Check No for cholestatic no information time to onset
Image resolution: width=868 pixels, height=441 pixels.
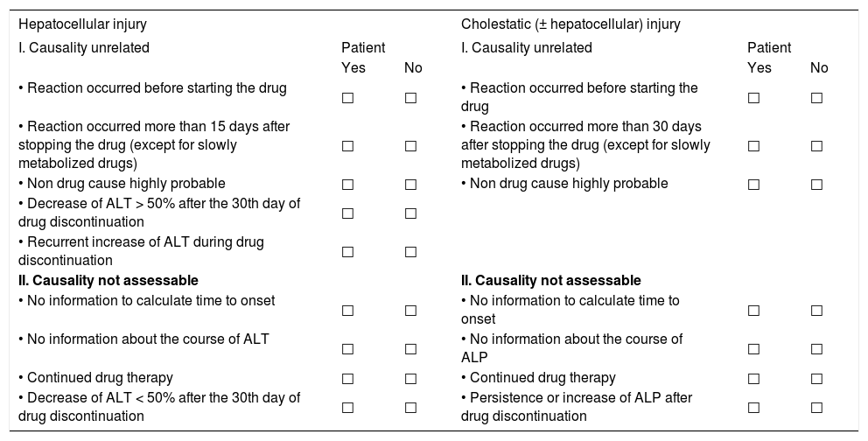click(x=816, y=310)
